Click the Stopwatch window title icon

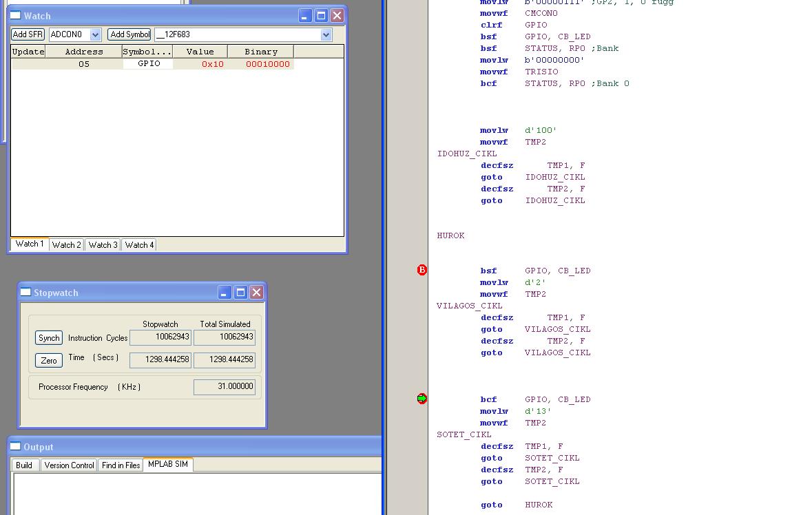(25, 293)
